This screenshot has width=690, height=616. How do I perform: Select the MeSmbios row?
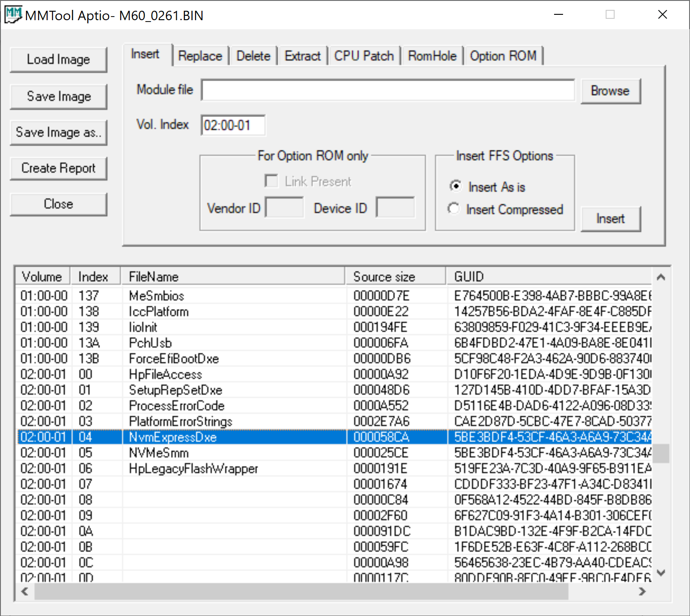click(x=334, y=296)
